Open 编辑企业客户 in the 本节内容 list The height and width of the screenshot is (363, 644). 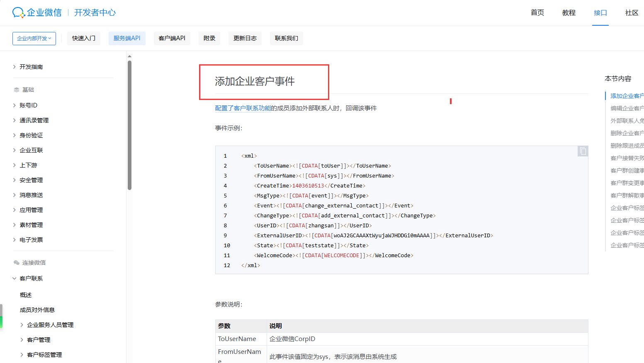tap(627, 108)
